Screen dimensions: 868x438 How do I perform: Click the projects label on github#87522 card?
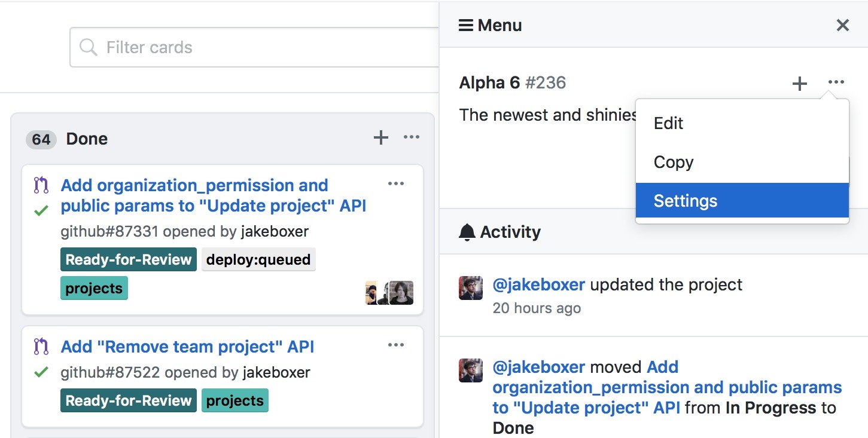(x=235, y=400)
